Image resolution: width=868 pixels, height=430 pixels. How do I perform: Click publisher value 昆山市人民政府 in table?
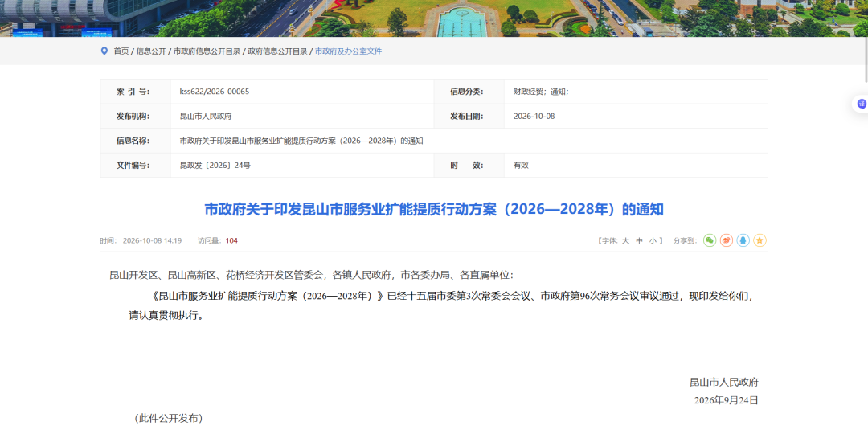206,117
